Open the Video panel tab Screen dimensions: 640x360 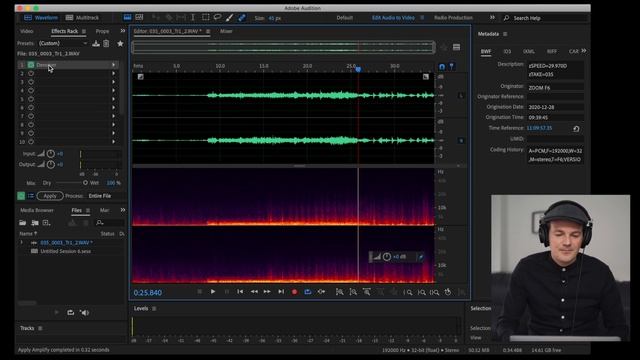pos(27,31)
